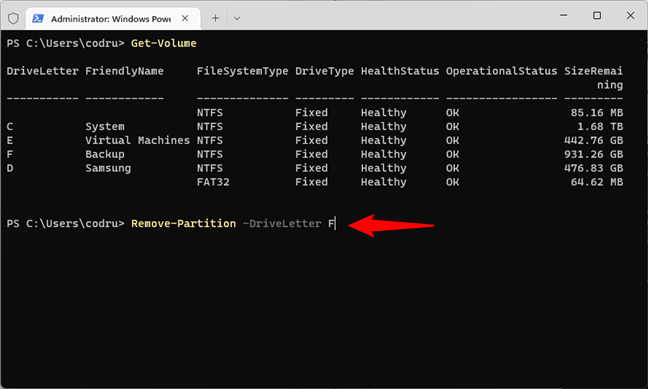The height and width of the screenshot is (389, 648).
Task: Click the 64.62 MB size value
Action: (597, 182)
